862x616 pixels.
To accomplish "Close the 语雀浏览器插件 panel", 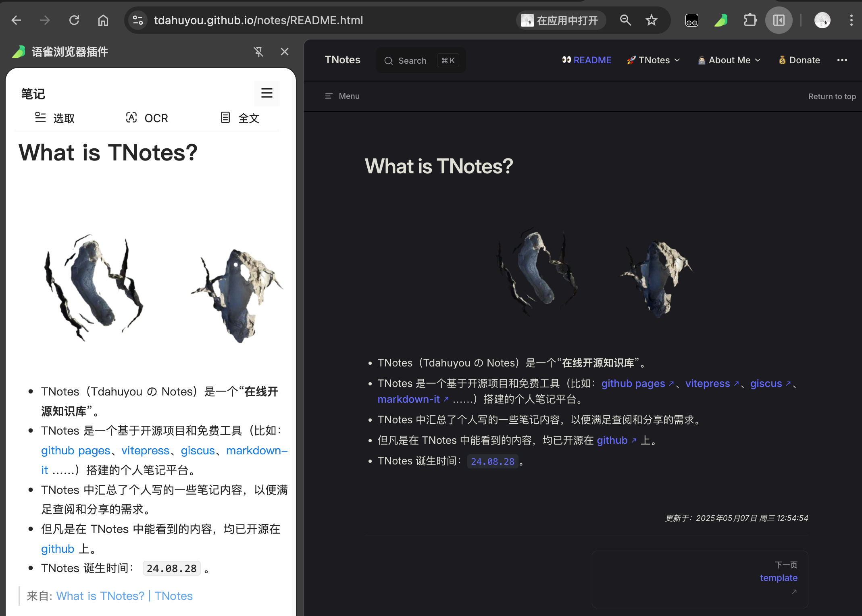I will [285, 52].
